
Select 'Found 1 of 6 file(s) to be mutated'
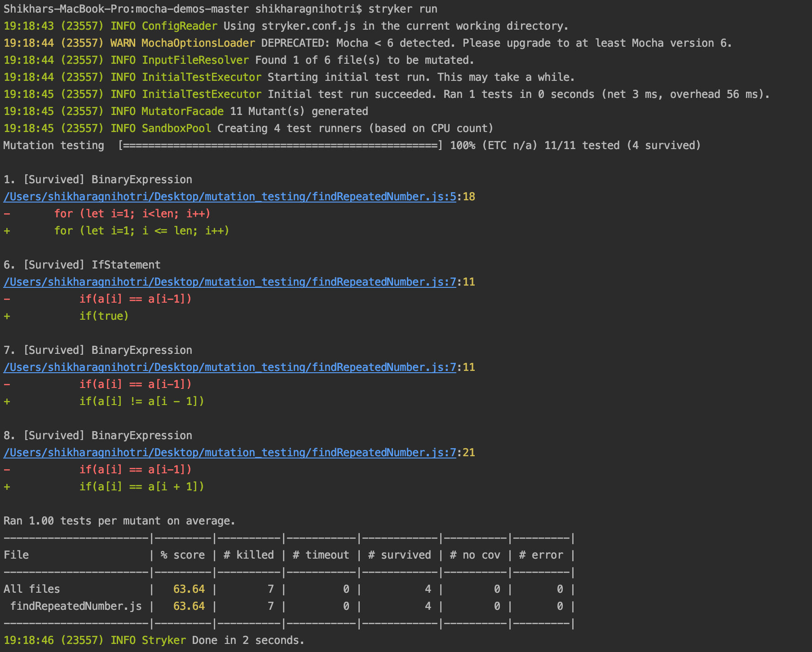click(365, 60)
